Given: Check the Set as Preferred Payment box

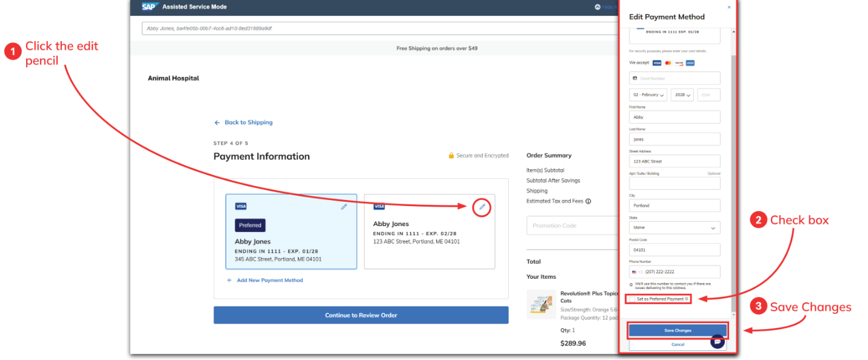Looking at the screenshot, I should coord(632,299).
